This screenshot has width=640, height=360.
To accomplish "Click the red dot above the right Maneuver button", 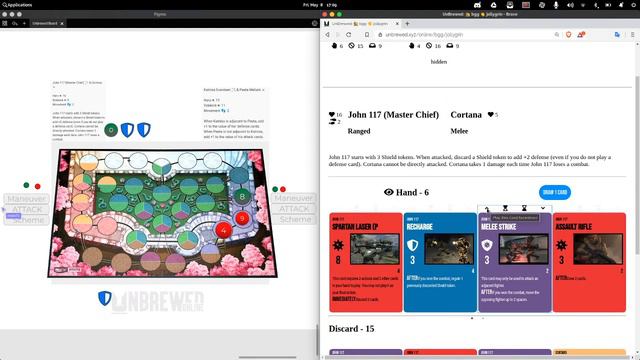I will pos(283,189).
